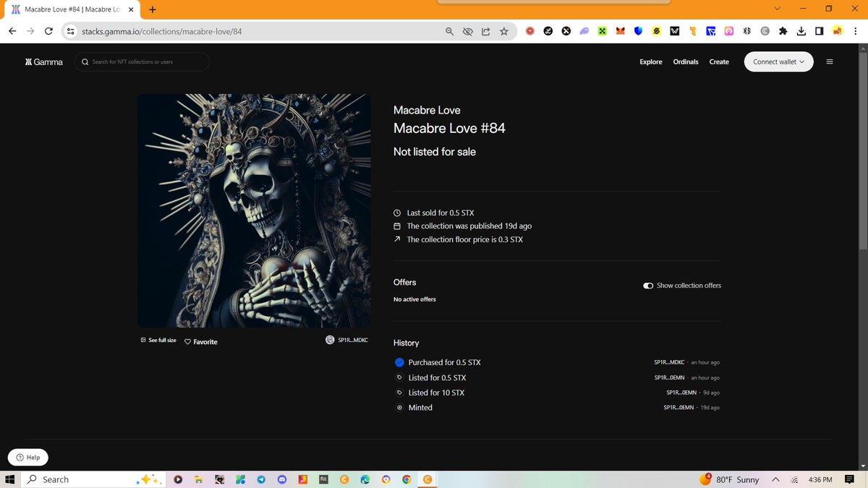Click the calendar icon beside collection published date
Image resolution: width=868 pixels, height=488 pixels.
(x=396, y=226)
